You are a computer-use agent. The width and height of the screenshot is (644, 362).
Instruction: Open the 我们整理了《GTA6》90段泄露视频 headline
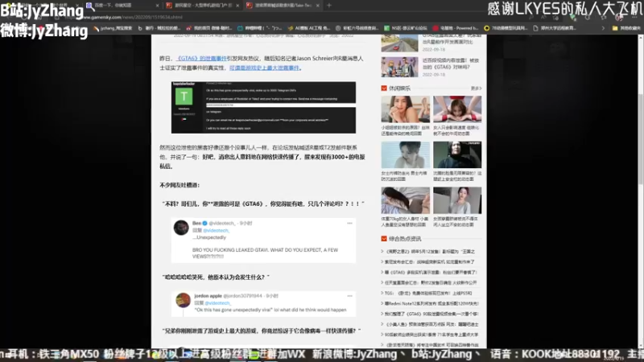(431, 314)
